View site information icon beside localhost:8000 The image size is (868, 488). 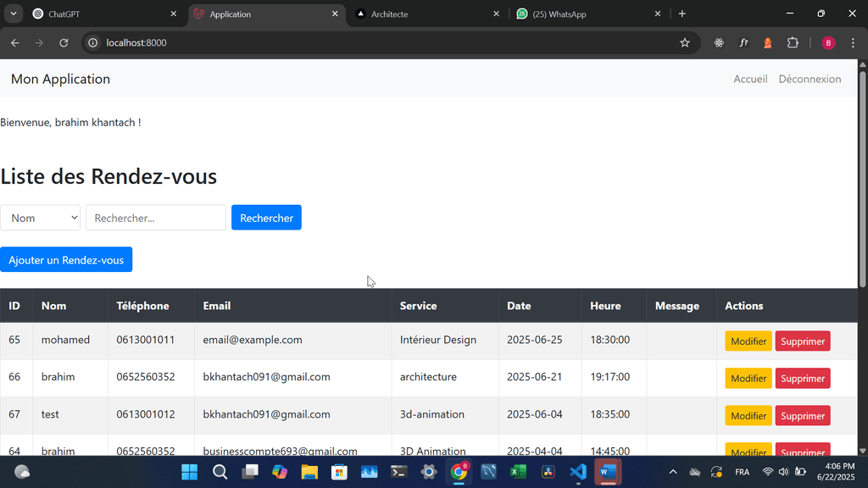tap(93, 42)
